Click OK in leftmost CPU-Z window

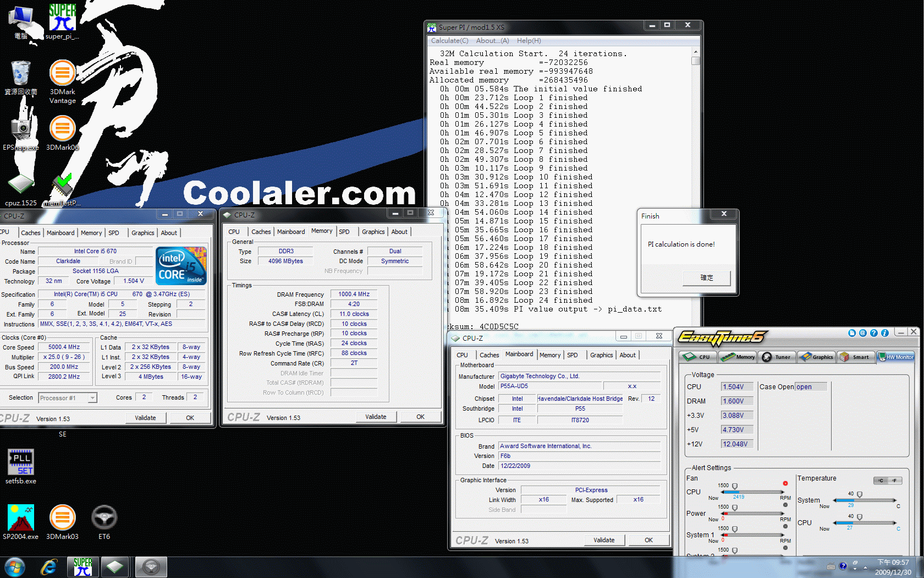(190, 418)
